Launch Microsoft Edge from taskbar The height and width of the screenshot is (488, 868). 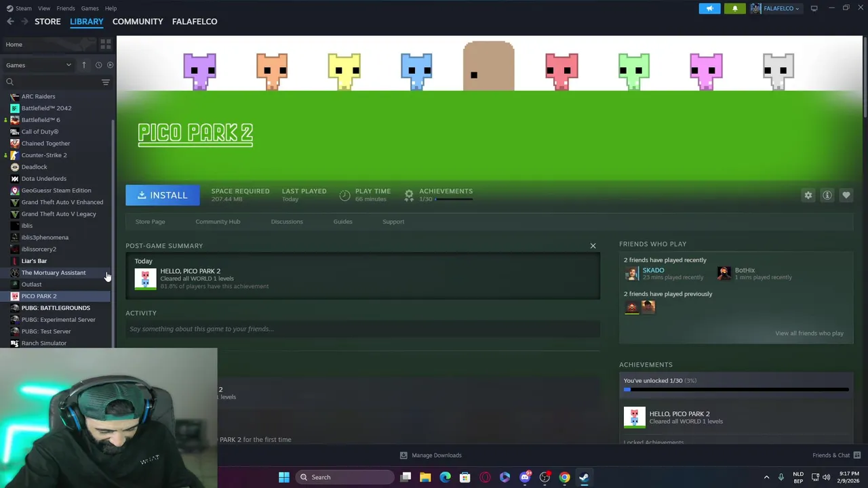point(445,477)
